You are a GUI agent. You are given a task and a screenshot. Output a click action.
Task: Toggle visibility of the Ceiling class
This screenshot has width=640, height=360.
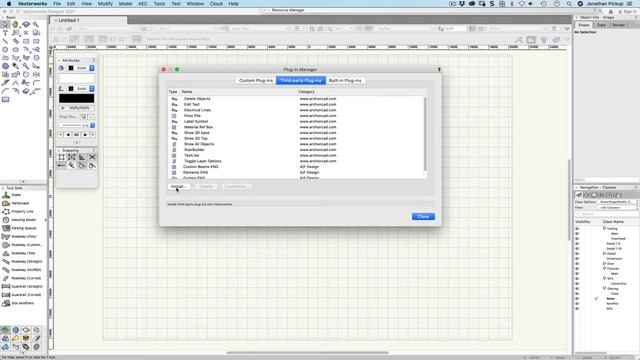pos(577,229)
